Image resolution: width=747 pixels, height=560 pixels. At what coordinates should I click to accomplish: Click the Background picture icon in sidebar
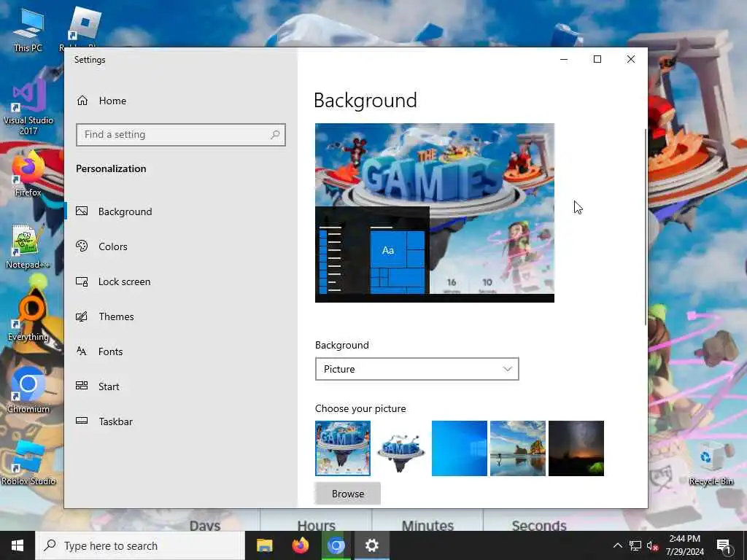pyautogui.click(x=82, y=211)
